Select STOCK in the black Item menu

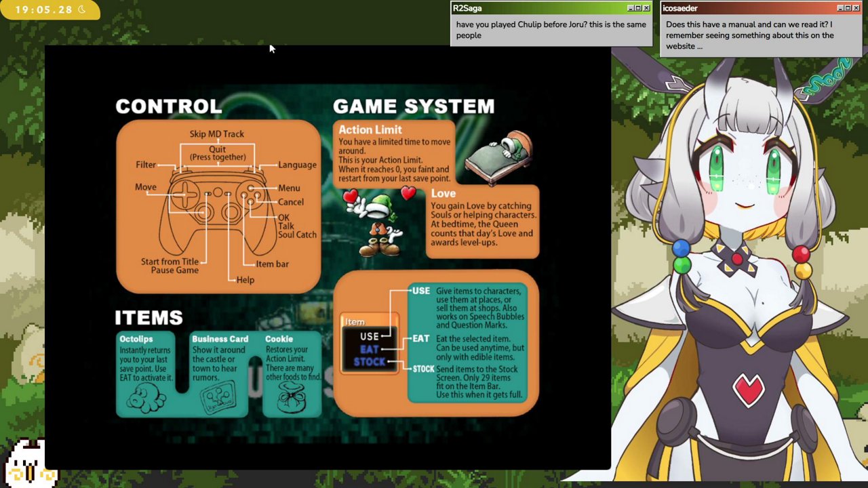(370, 362)
